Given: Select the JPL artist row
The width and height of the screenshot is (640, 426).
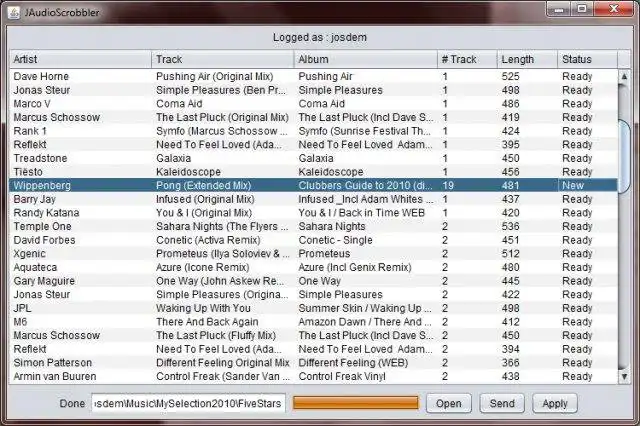Looking at the screenshot, I should (313, 308).
